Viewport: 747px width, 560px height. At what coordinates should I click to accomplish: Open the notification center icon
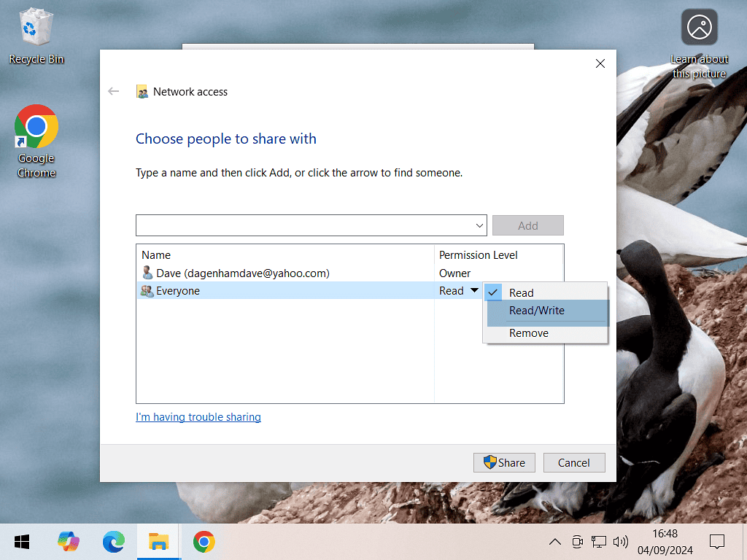click(716, 542)
